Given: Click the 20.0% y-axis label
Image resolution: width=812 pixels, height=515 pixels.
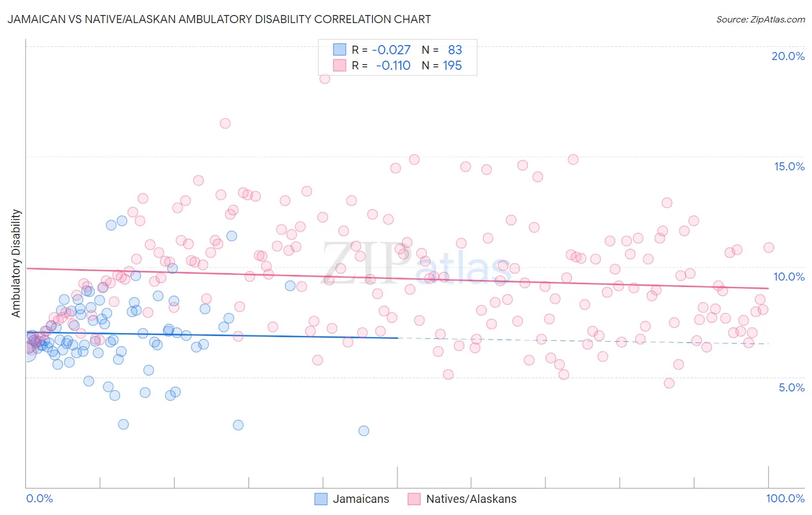Looking at the screenshot, I should (x=788, y=56).
